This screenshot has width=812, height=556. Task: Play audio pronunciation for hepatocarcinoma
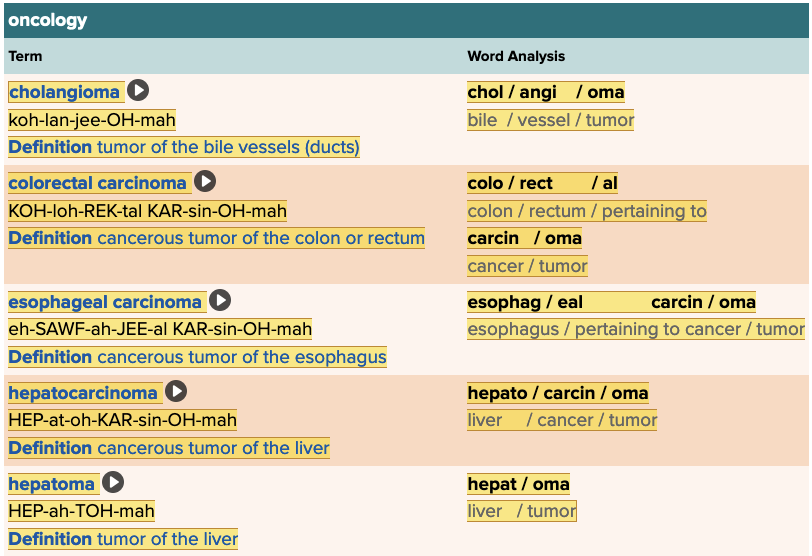point(176,392)
